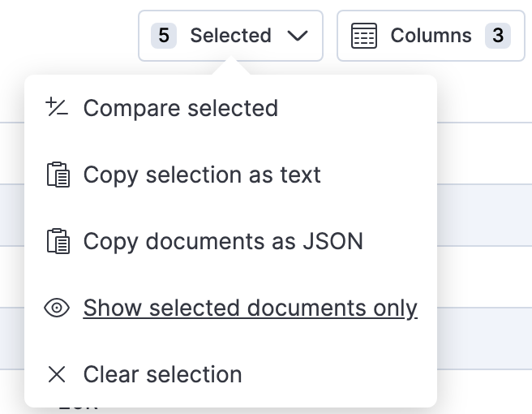Click the underlined Show selected documents link text

[x=250, y=308]
